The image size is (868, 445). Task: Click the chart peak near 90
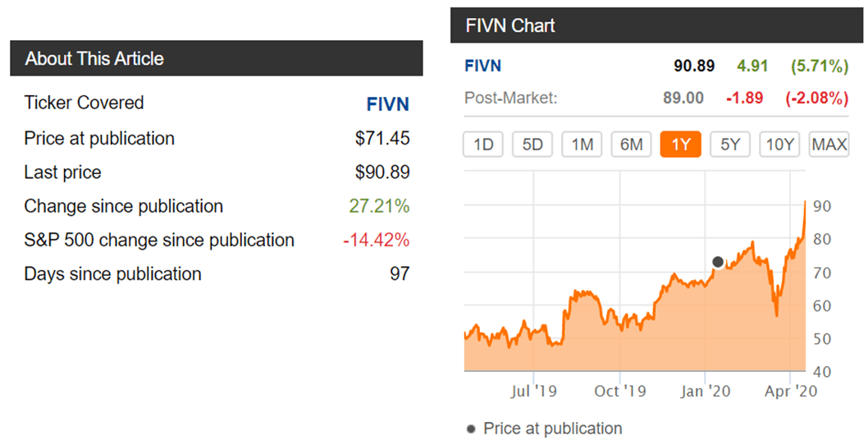point(805,202)
